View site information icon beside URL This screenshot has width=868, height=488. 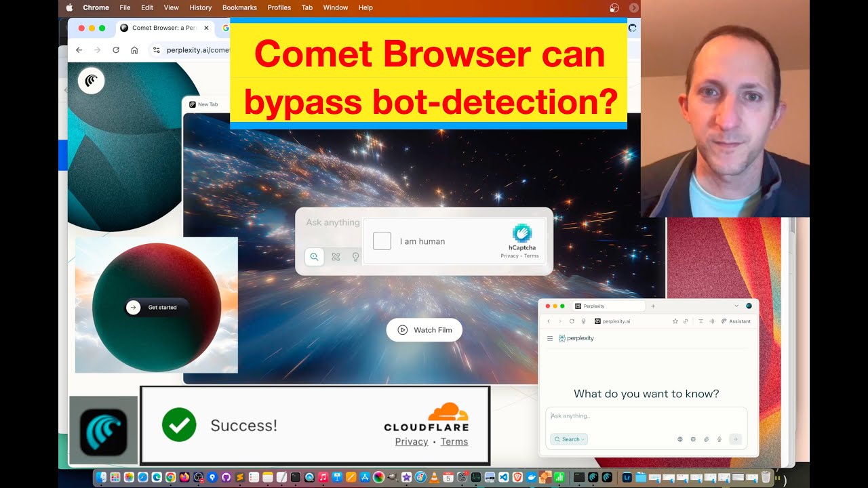coord(156,49)
